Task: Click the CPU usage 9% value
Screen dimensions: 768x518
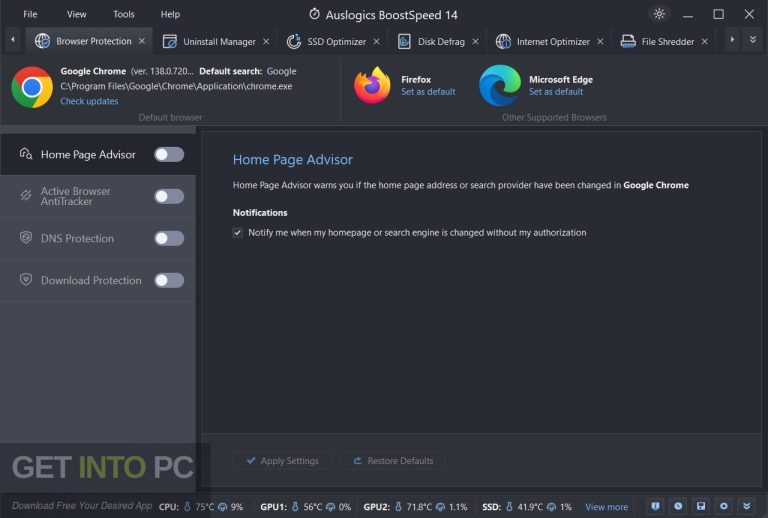Action: pyautogui.click(x=237, y=507)
